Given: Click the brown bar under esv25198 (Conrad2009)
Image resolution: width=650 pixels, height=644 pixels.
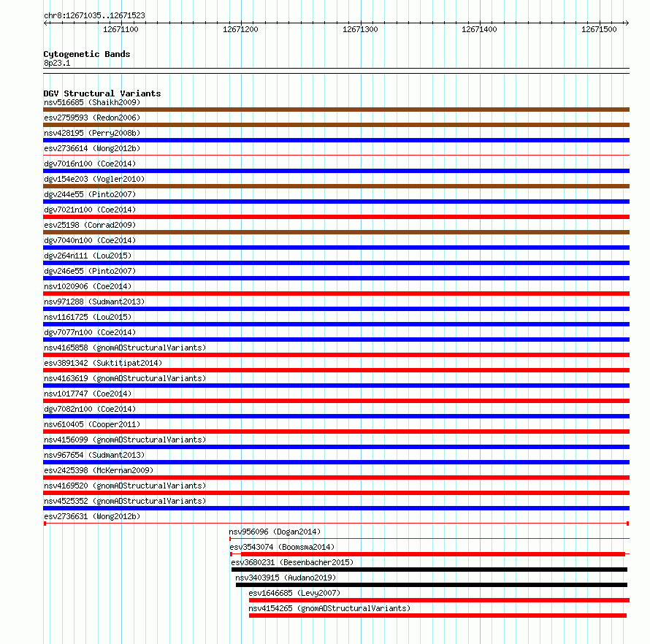Looking at the screenshot, I should [x=336, y=232].
